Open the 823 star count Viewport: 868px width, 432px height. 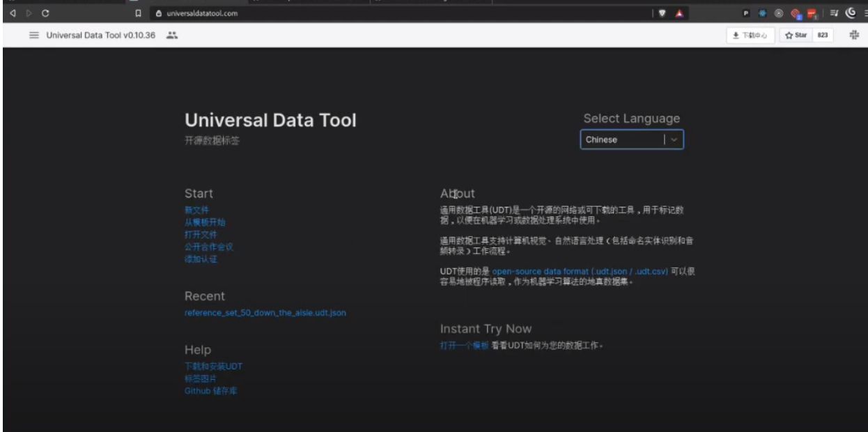(822, 36)
